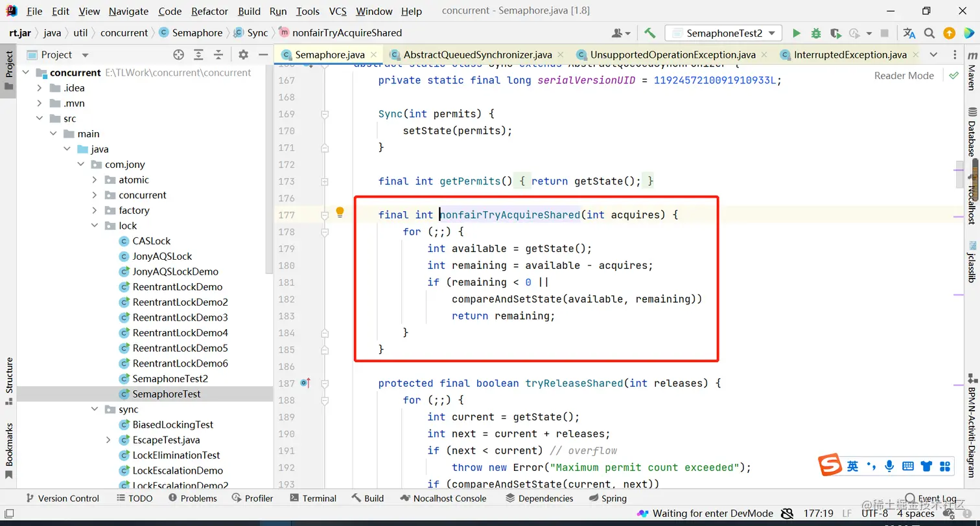The width and height of the screenshot is (980, 526).
Task: Toggle fold for nonfairTryAcquireShared at line 177
Action: tap(325, 215)
